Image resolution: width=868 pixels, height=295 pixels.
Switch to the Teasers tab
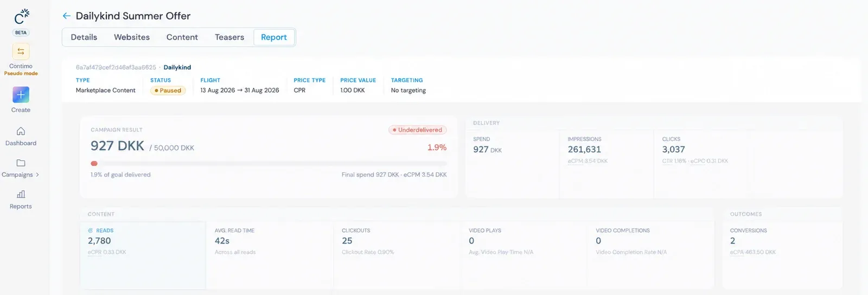(x=229, y=37)
